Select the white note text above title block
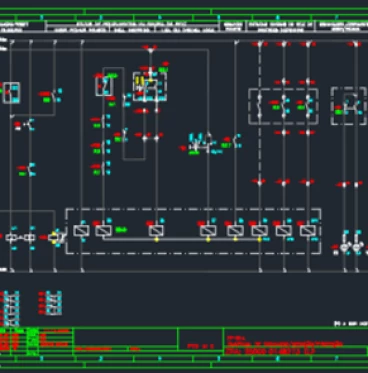Viewport: 368px width, 373px height. tap(351, 323)
